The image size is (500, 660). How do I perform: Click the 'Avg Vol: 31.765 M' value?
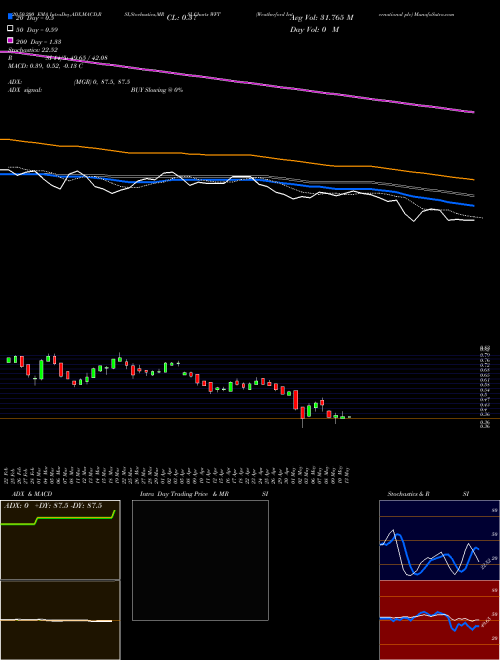322,18
